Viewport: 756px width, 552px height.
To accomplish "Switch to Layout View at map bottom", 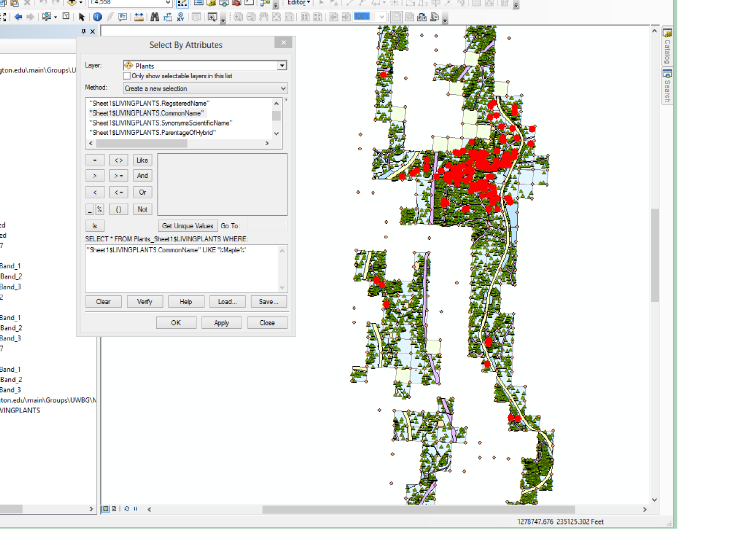I will point(114,508).
